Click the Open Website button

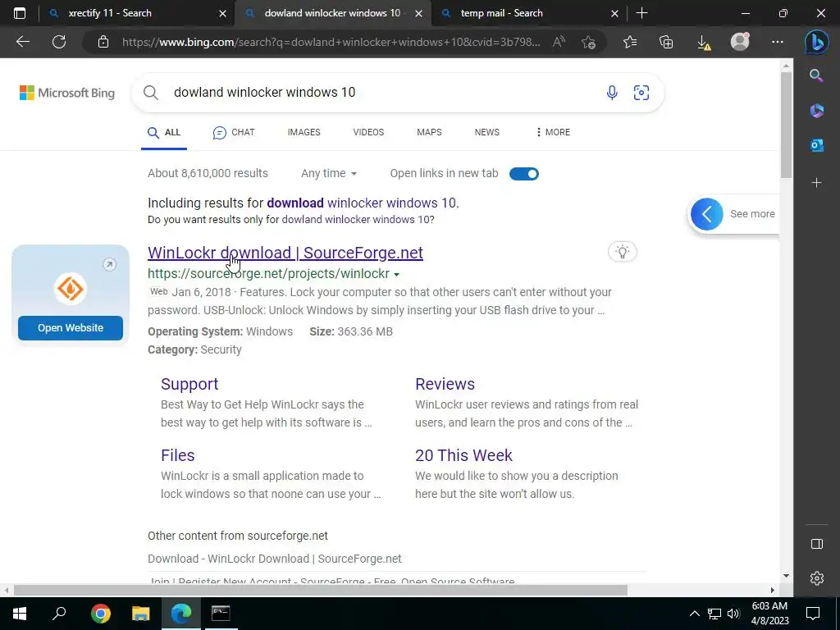71,328
